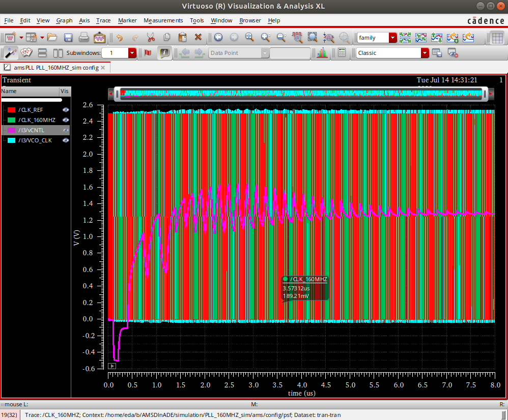508x420 pixels.
Task: Open the Calculator tool icon
Action: point(342,53)
